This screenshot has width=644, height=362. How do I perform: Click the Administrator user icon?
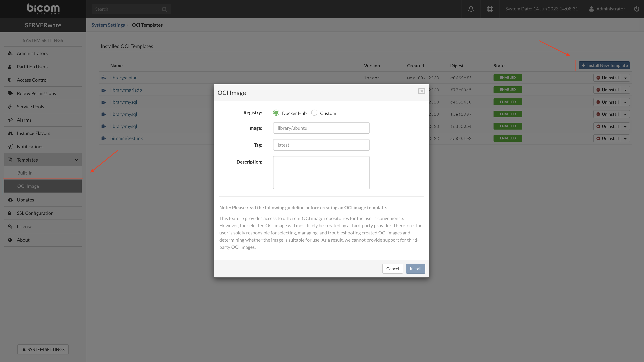coord(591,9)
